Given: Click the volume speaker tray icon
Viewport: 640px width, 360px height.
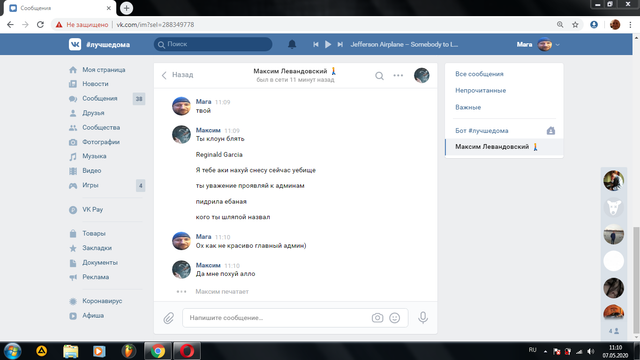Looking at the screenshot, I should point(591,351).
